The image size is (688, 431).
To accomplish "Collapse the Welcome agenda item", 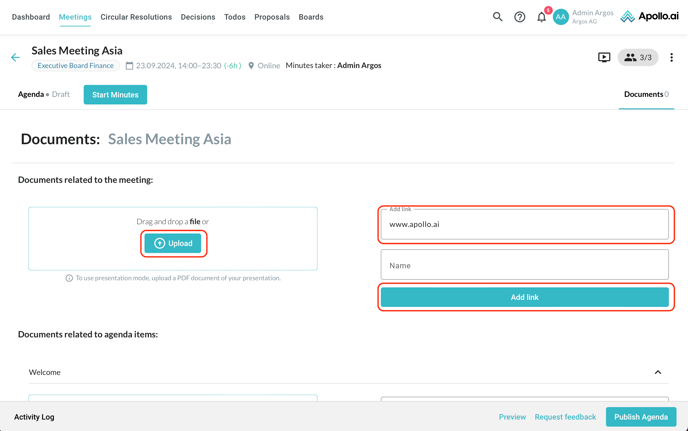I will 657,372.
